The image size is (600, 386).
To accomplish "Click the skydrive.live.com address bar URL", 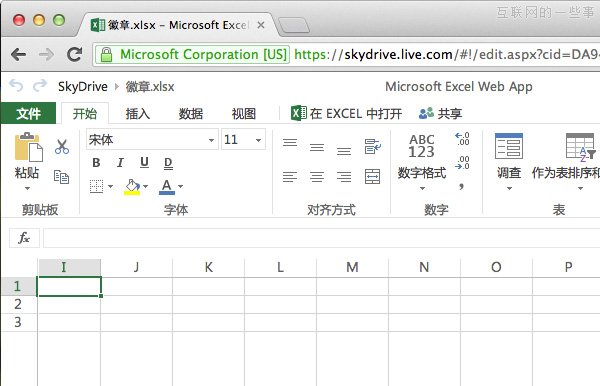I will coord(446,55).
